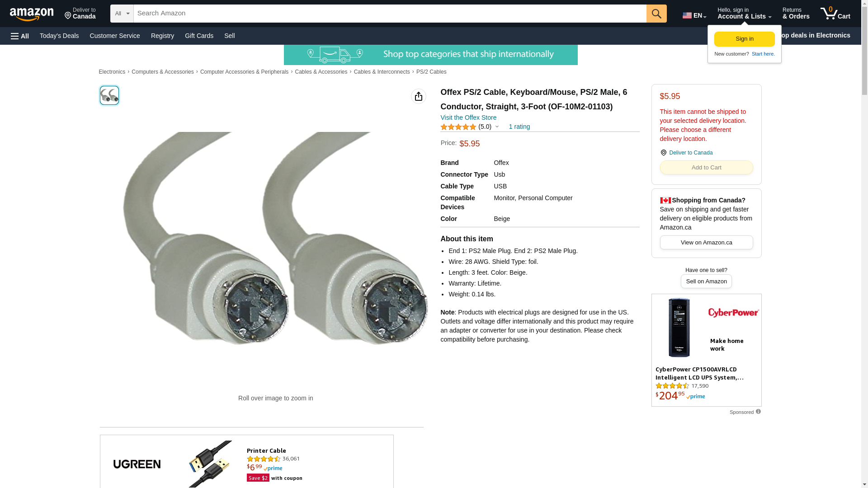Click the magnifying glass search button
Viewport: 868px width, 488px height.
656,14
